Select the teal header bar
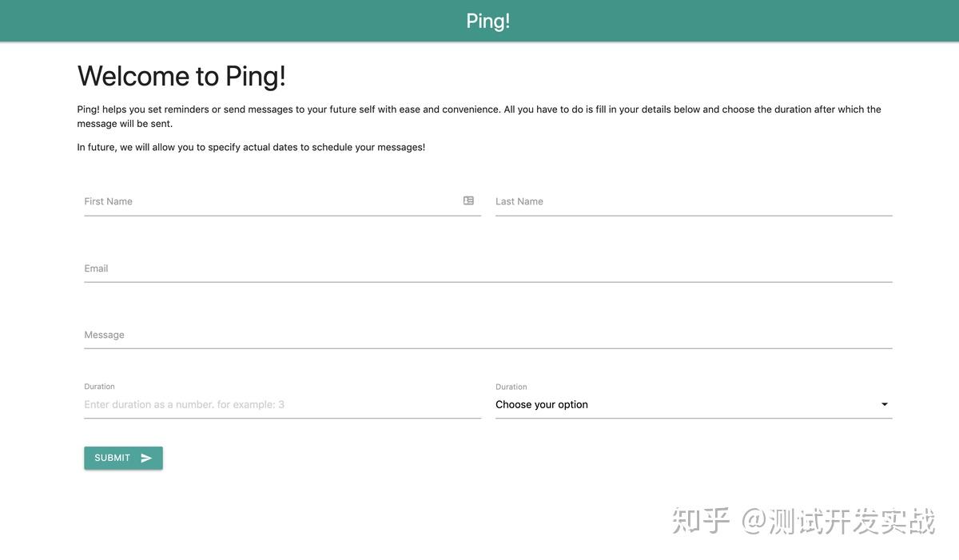The width and height of the screenshot is (959, 560). pos(479,21)
